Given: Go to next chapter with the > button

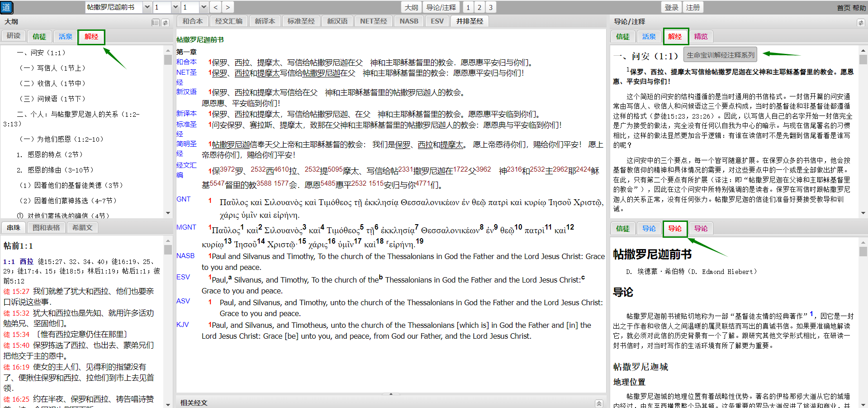Looking at the screenshot, I should tap(228, 7).
